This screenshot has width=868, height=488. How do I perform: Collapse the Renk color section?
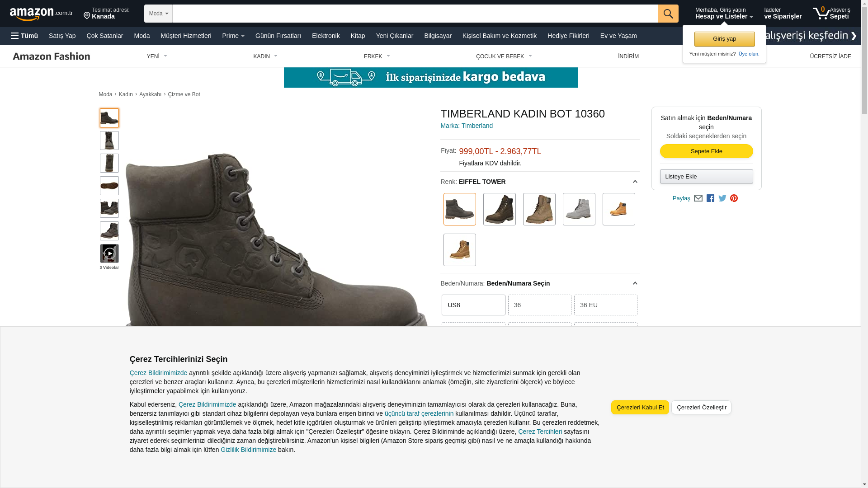click(635, 182)
